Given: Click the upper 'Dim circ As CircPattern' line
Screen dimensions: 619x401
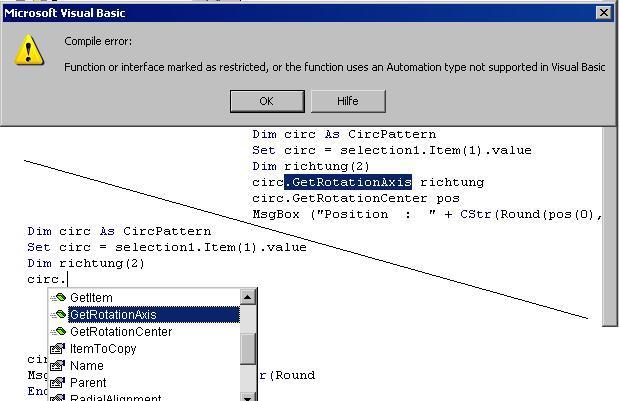Looking at the screenshot, I should point(344,134).
